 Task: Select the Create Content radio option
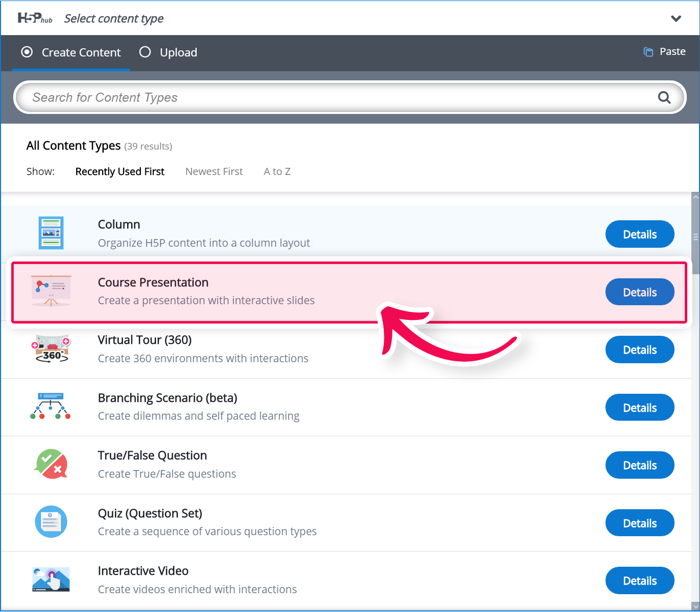tap(27, 52)
